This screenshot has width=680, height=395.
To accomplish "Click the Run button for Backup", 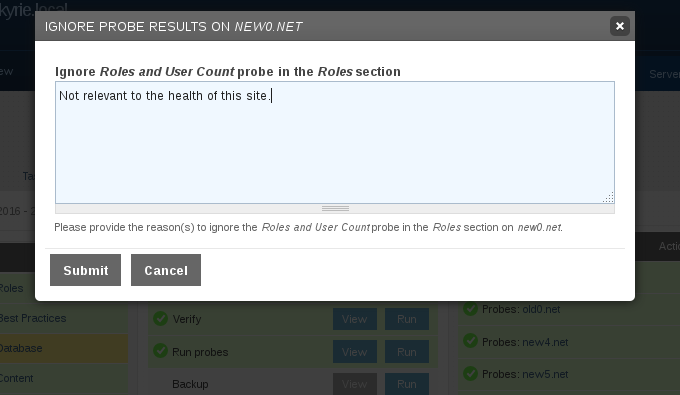I will pyautogui.click(x=407, y=384).
